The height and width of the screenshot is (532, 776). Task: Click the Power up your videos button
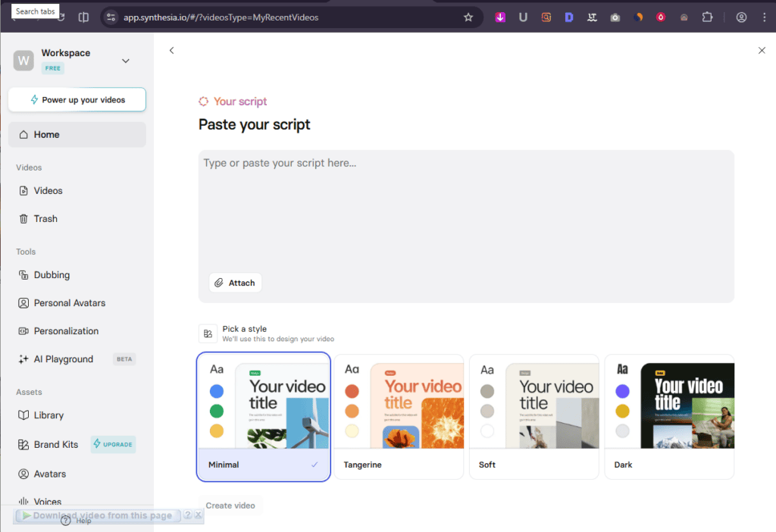pos(77,99)
